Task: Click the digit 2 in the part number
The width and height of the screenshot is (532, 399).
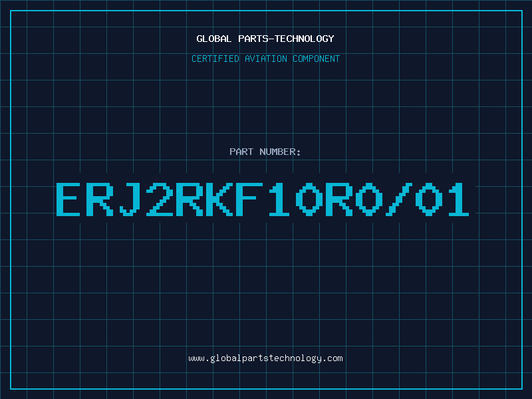Action: pyautogui.click(x=158, y=199)
